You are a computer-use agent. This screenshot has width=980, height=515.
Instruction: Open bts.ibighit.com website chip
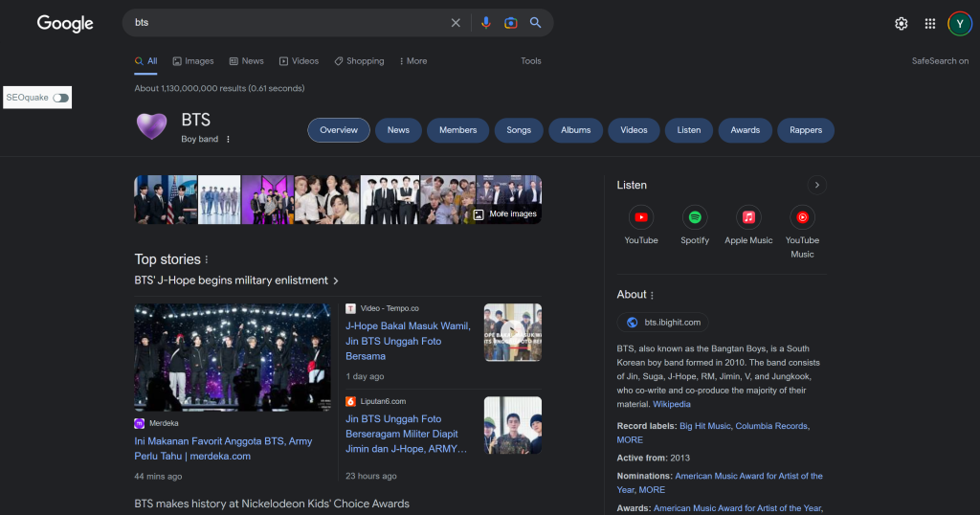coord(663,323)
